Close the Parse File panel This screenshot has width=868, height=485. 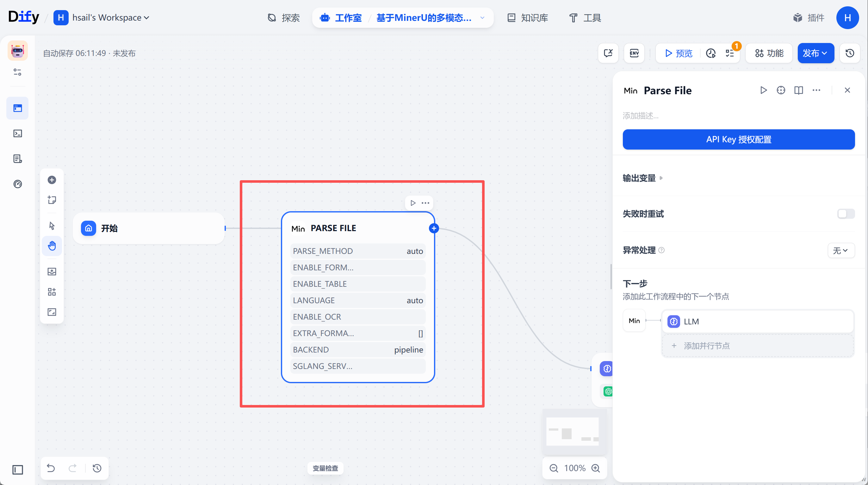[x=847, y=90]
